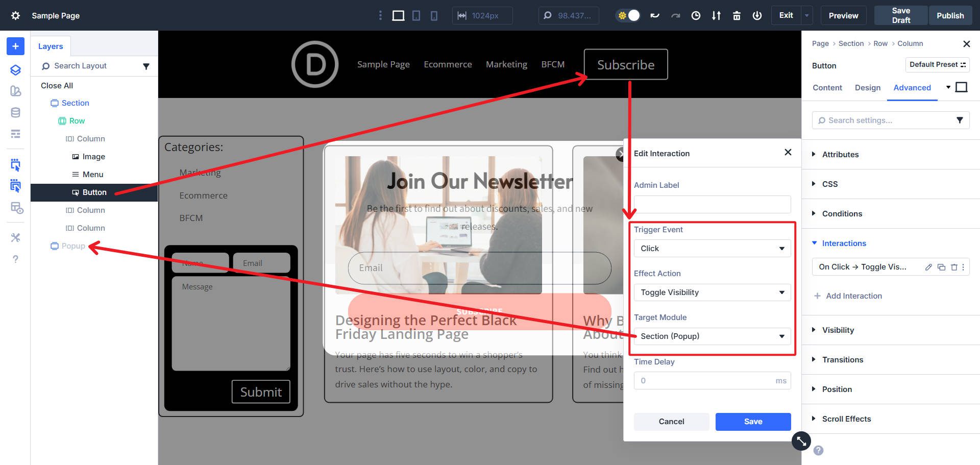Switch to tablet preview icon

(x=416, y=15)
